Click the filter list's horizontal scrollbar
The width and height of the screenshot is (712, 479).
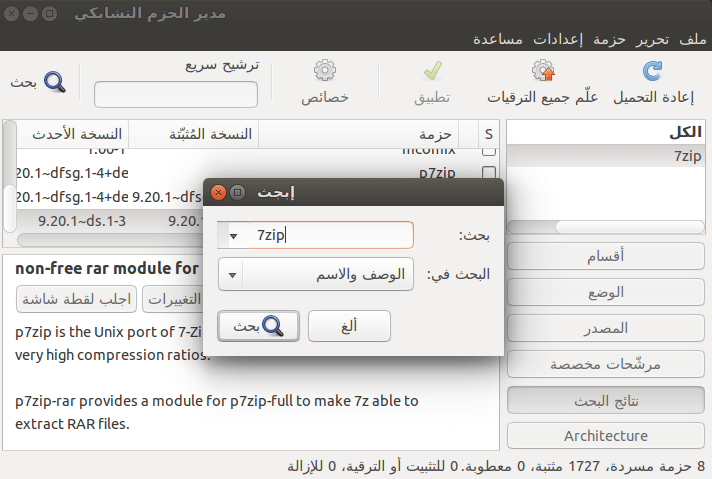606,227
